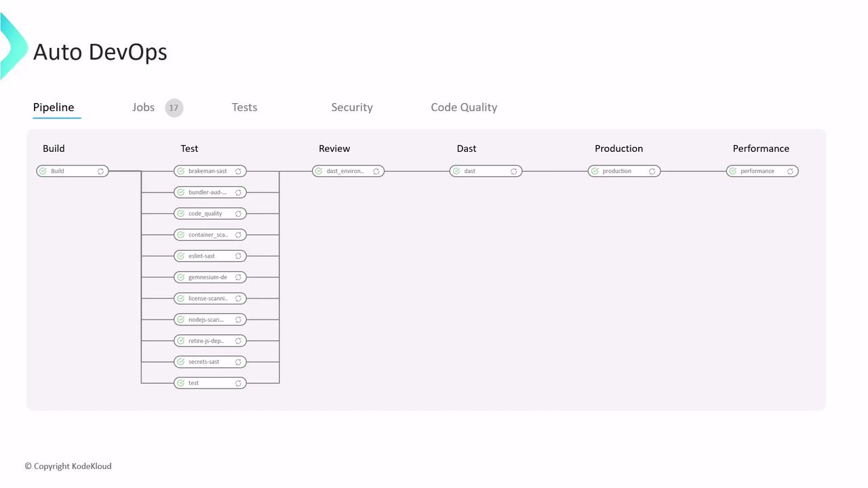
Task: Switch to the Jobs tab
Action: tap(143, 107)
